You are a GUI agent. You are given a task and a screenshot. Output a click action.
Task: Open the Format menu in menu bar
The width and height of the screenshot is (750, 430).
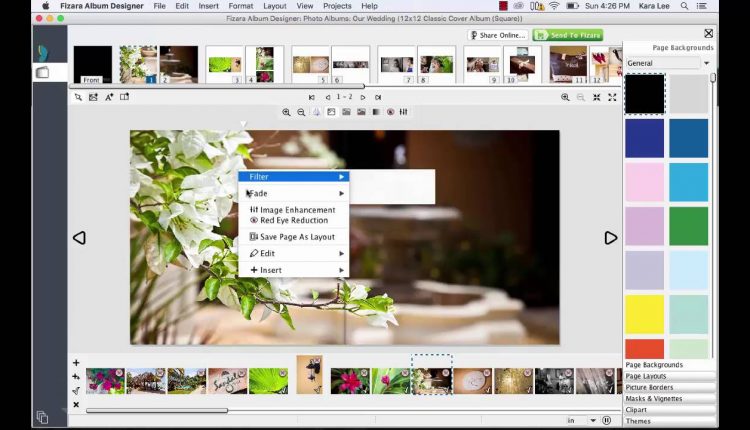pyautogui.click(x=241, y=6)
